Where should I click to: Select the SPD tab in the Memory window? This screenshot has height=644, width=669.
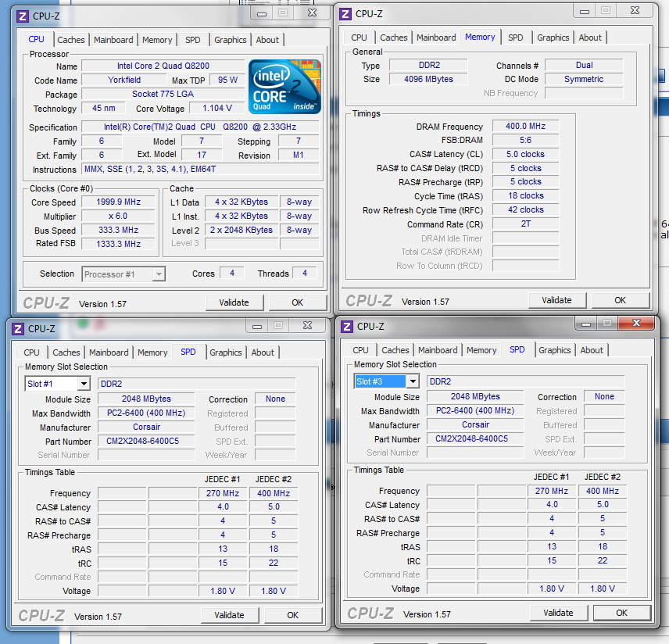[x=515, y=38]
